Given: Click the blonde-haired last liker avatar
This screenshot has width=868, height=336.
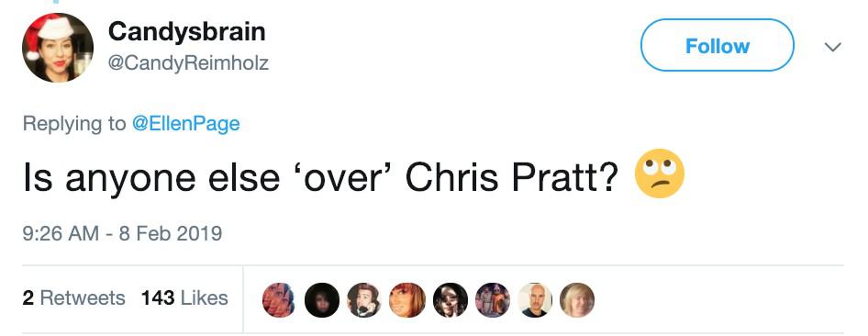Looking at the screenshot, I should coord(577,300).
